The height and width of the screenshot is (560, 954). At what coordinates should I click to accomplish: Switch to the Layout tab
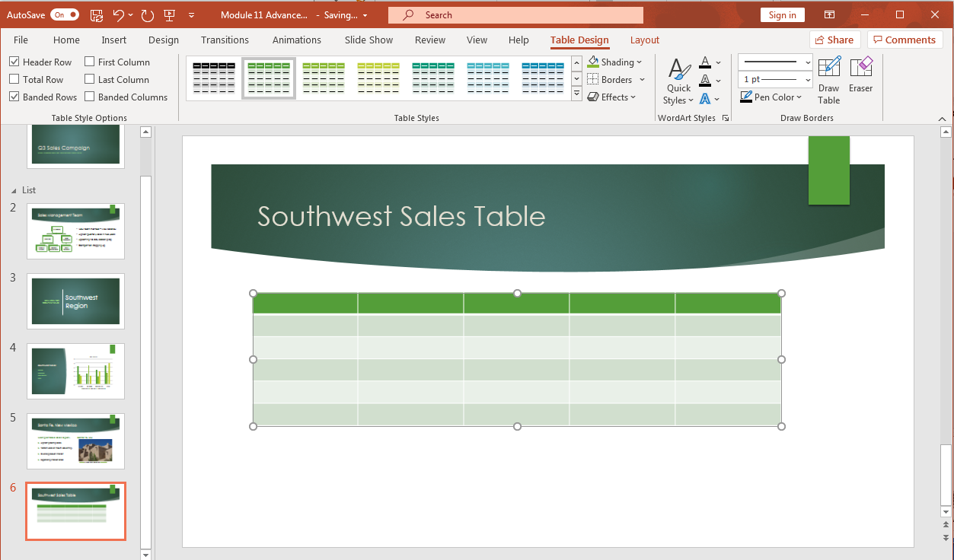(644, 40)
